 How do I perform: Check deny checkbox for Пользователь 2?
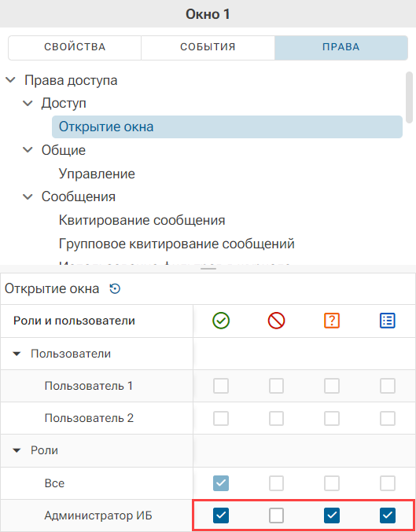tap(277, 418)
